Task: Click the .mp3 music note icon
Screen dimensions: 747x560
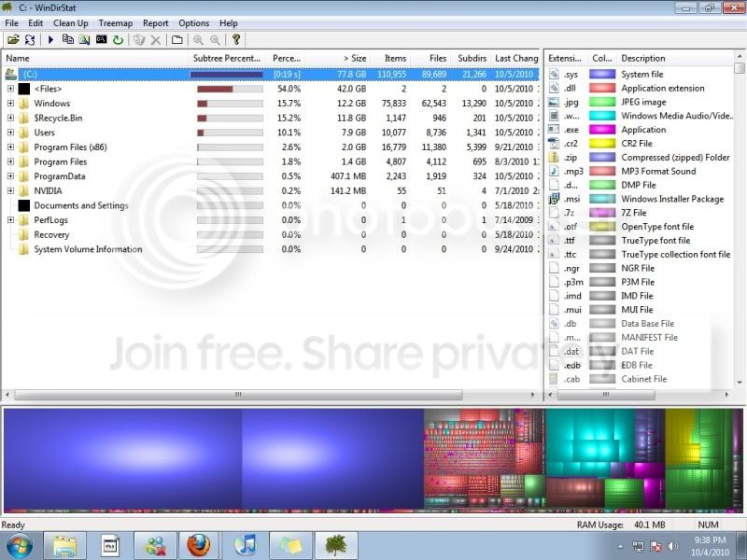Action: [x=554, y=171]
